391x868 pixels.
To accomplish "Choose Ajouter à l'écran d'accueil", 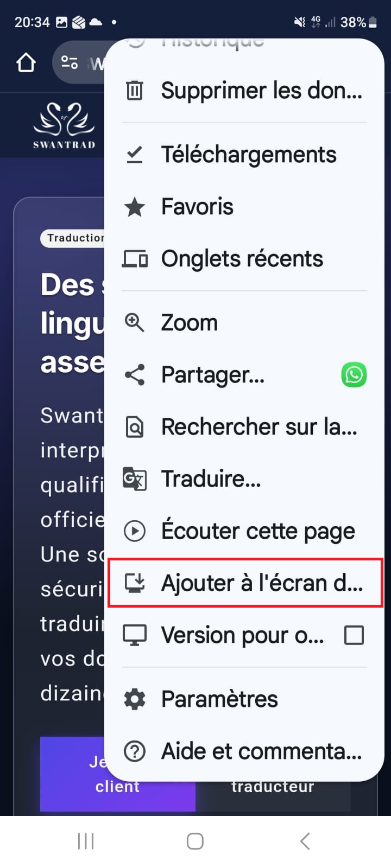I will pos(262,583).
